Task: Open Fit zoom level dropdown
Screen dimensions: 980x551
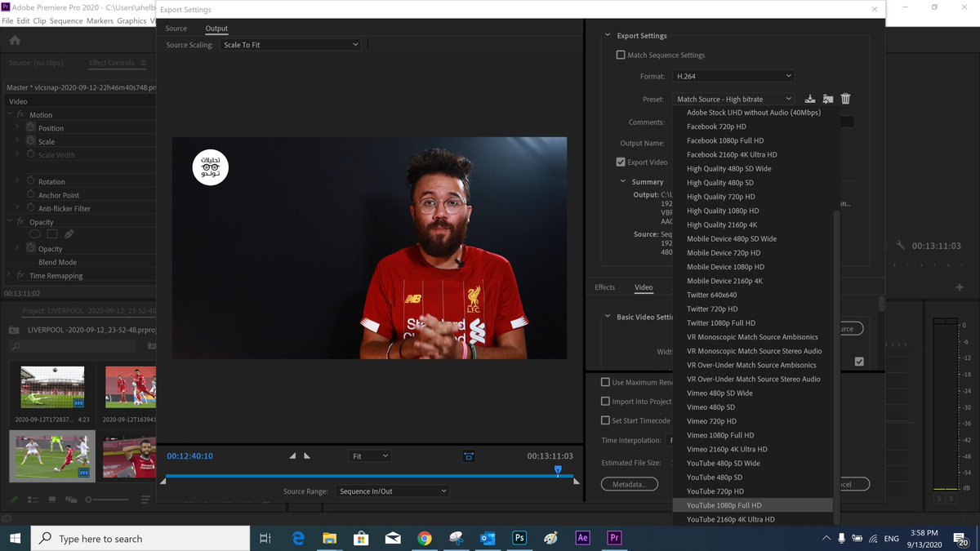Action: 370,456
